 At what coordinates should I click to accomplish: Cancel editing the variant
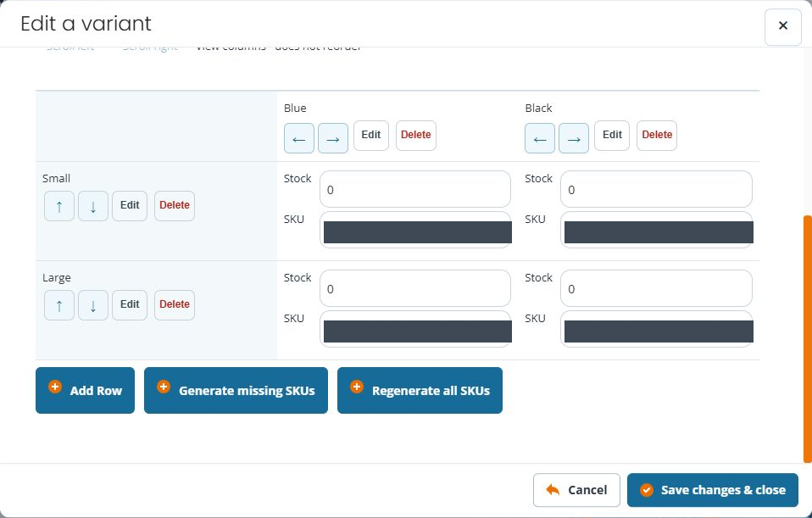click(x=576, y=490)
